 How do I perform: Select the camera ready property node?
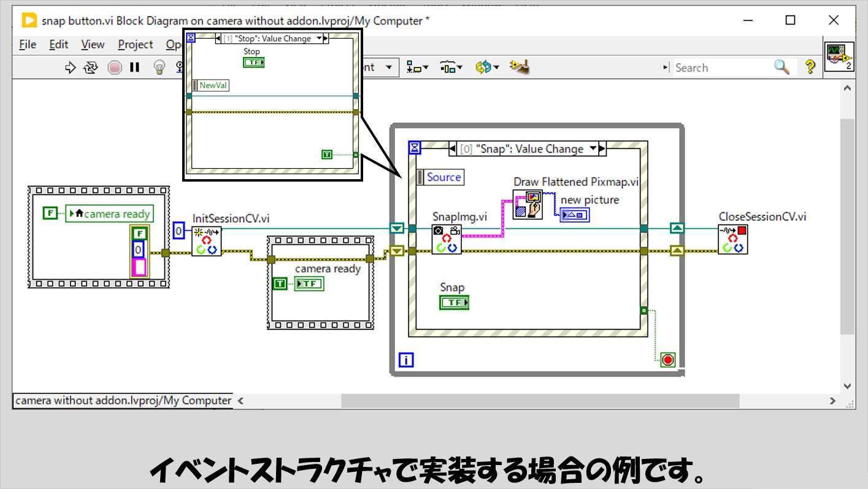[x=109, y=214]
